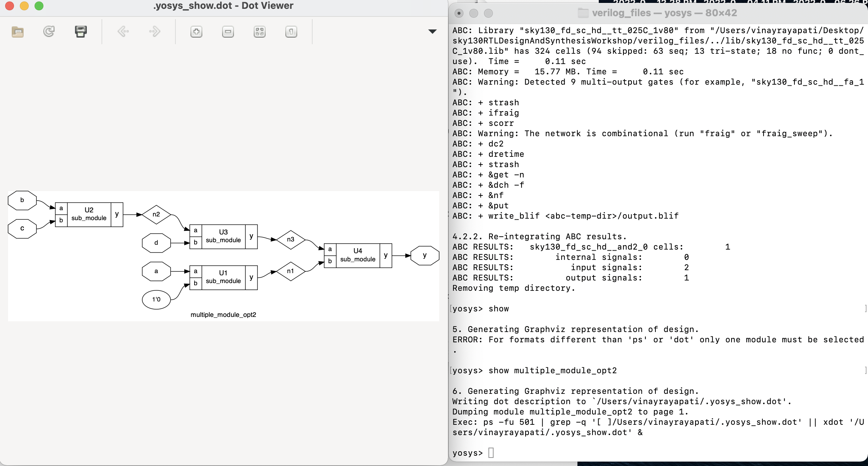Viewport: 868px width, 466px height.
Task: Reset graph zoom to 100 percent
Action: [x=290, y=32]
